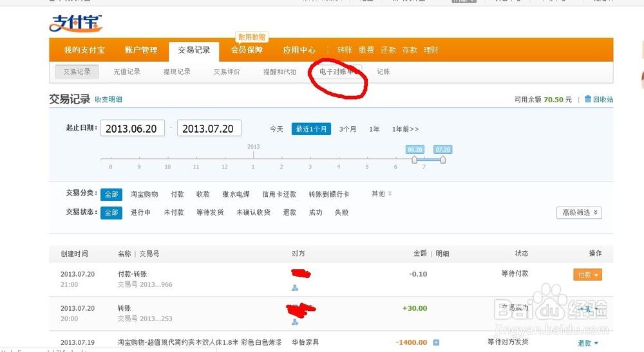Click contact icon under 付款-转账 row
The width and height of the screenshot is (644, 352).
click(x=295, y=288)
